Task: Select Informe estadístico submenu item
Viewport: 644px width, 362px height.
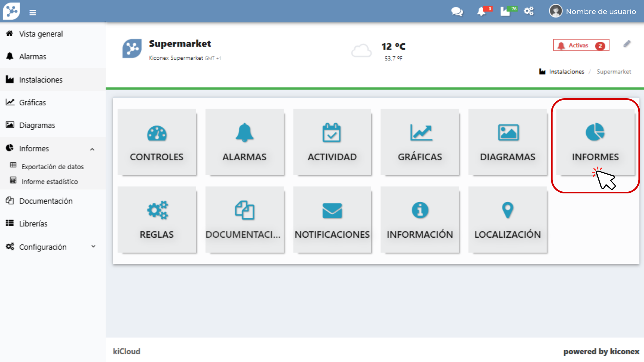Action: tap(49, 182)
